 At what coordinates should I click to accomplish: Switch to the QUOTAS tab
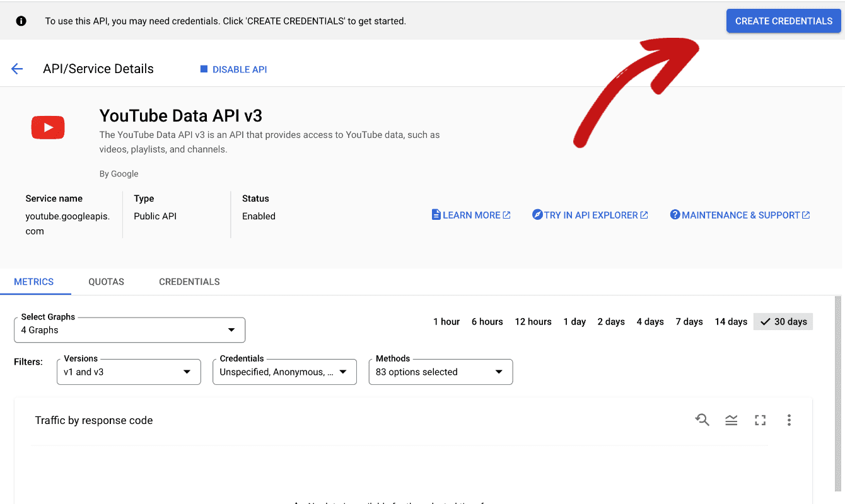click(106, 282)
